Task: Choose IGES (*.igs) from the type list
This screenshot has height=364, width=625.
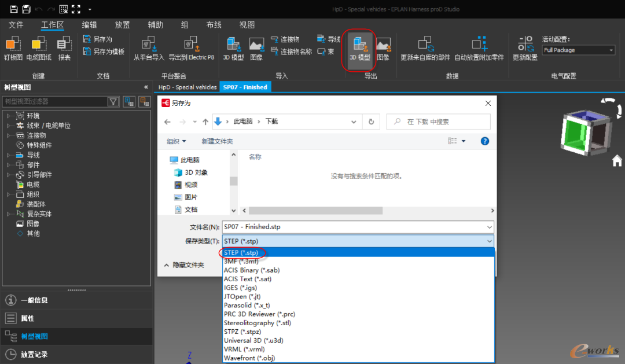Action: [x=358, y=288]
